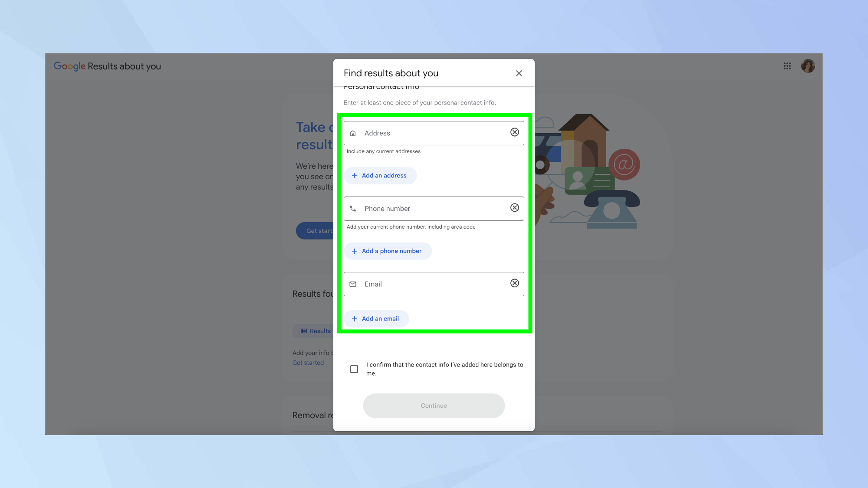Click the phone icon in Phone field
Image resolution: width=868 pixels, height=488 pixels.
click(353, 209)
